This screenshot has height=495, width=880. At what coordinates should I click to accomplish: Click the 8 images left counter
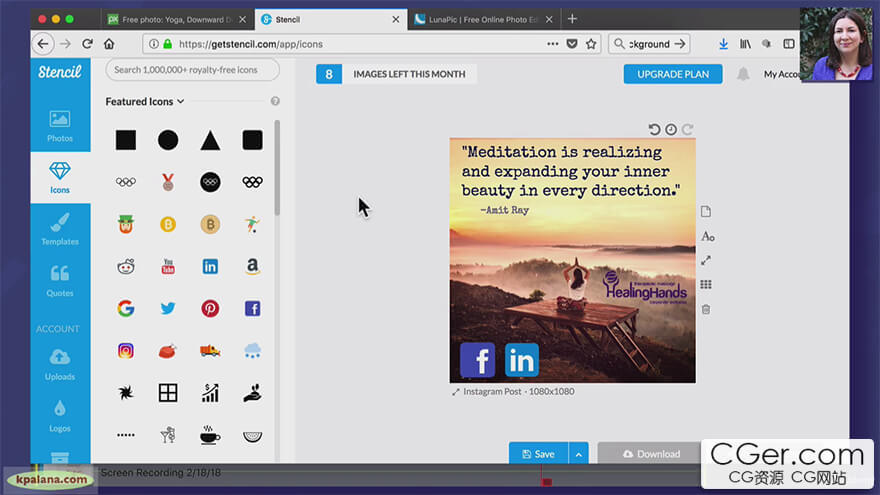pyautogui.click(x=329, y=74)
